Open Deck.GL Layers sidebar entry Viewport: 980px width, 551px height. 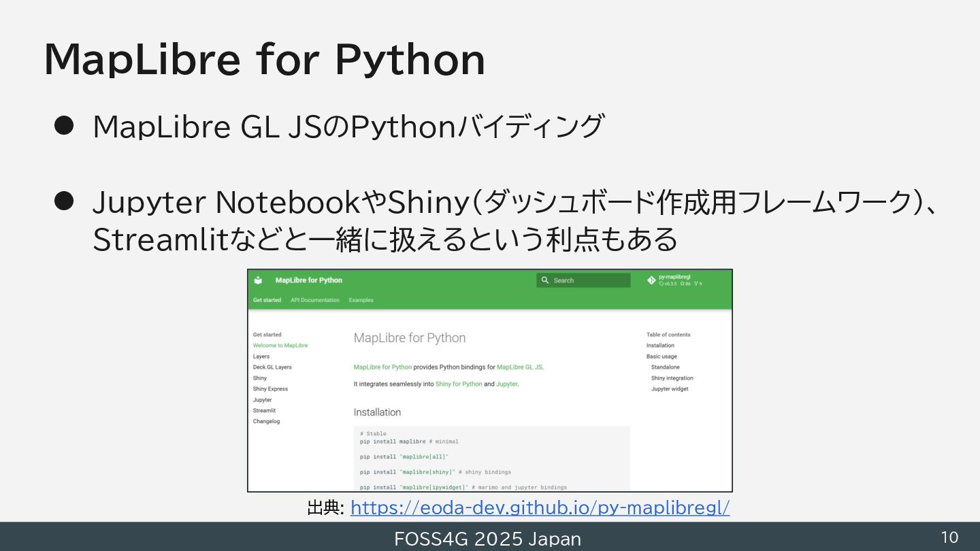click(x=272, y=367)
